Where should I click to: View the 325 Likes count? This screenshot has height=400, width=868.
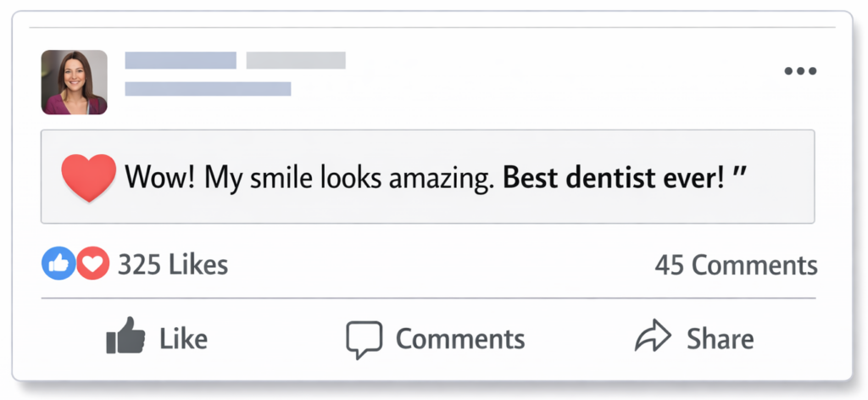172,265
